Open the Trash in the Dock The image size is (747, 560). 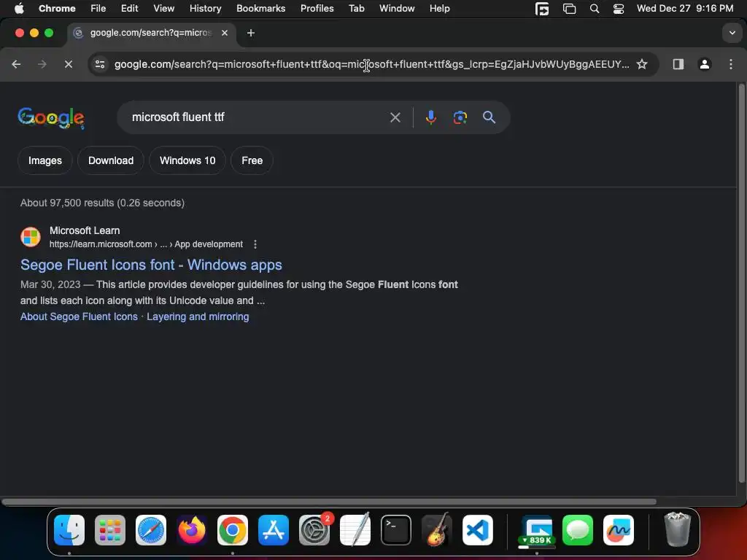coord(677,530)
